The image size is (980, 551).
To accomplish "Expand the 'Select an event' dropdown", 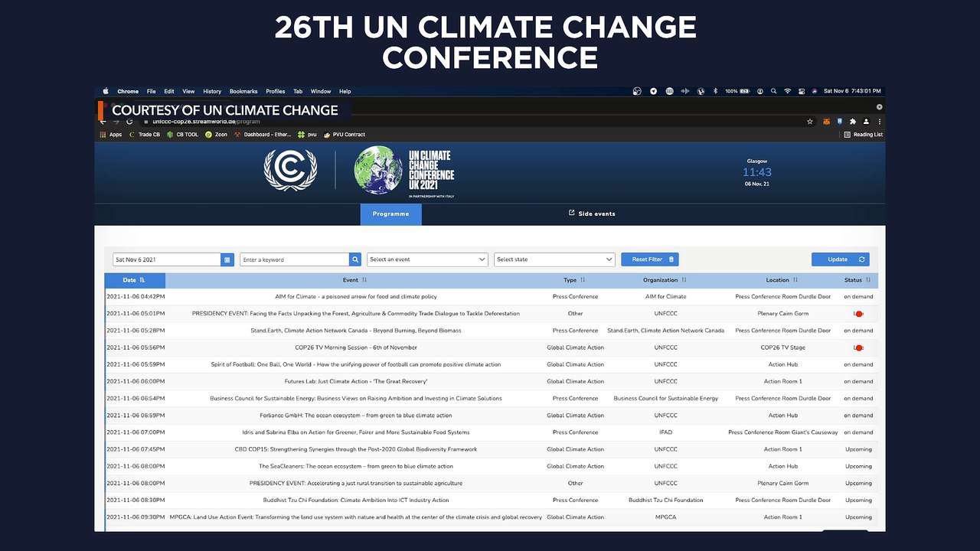I will (428, 259).
